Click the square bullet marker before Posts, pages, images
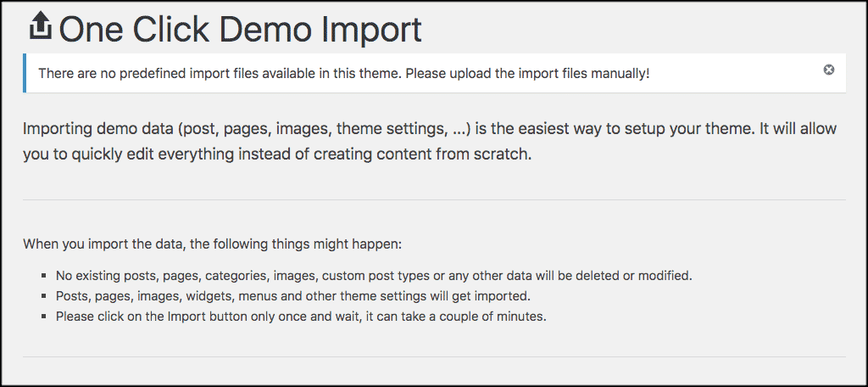 [x=44, y=297]
